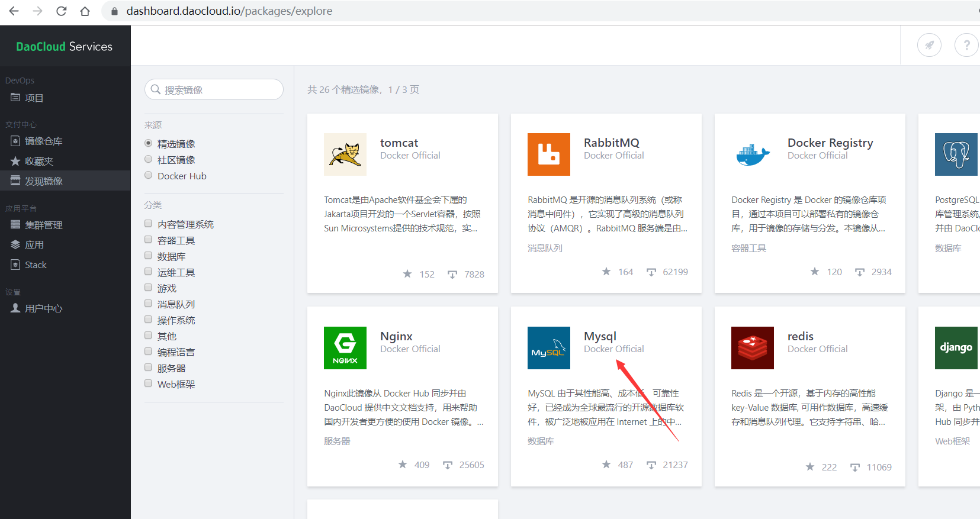Check the 服务器 category checkbox
The width and height of the screenshot is (980, 519).
[x=149, y=368]
